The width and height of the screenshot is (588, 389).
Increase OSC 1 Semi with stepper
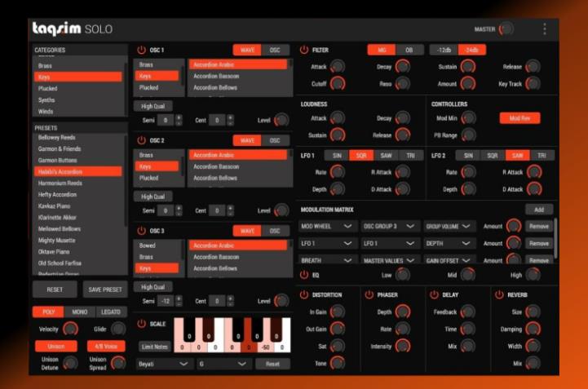tap(179, 117)
